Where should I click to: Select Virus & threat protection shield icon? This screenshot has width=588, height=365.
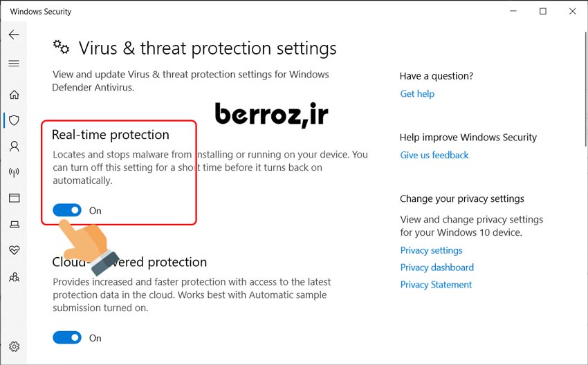click(x=14, y=120)
